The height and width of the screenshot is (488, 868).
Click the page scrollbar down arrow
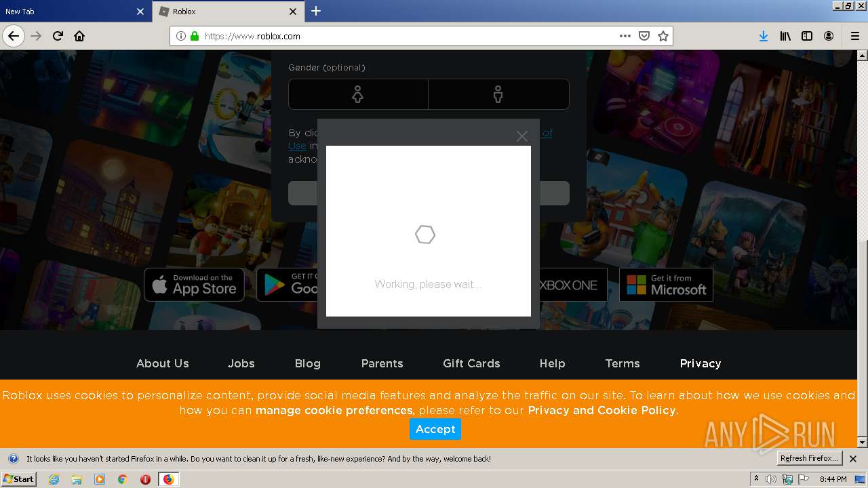point(863,443)
